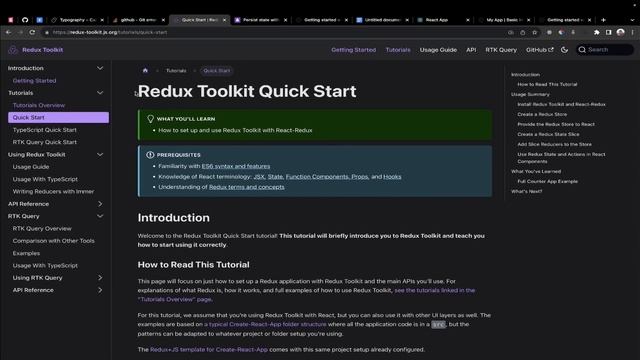This screenshot has width=640, height=360.
Task: Click the docs Search field
Action: (x=605, y=50)
